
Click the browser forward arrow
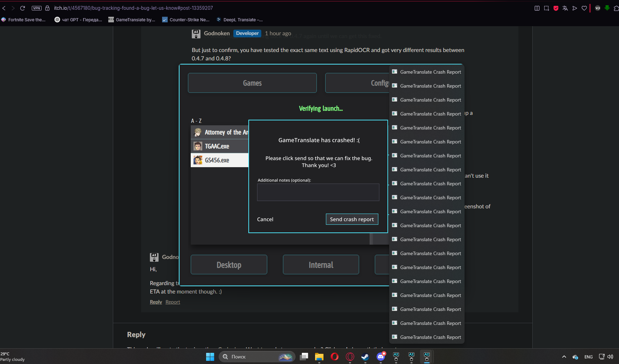click(13, 8)
